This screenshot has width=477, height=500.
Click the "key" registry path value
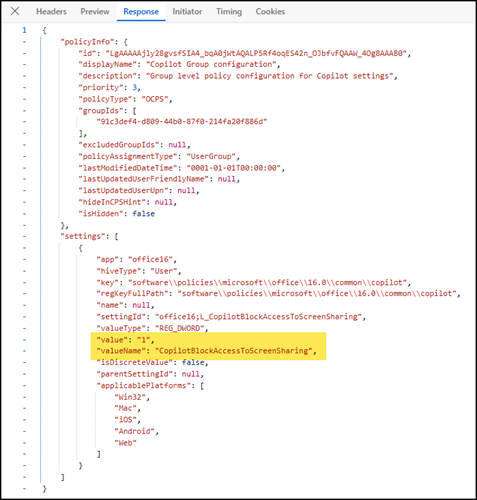tap(267, 283)
